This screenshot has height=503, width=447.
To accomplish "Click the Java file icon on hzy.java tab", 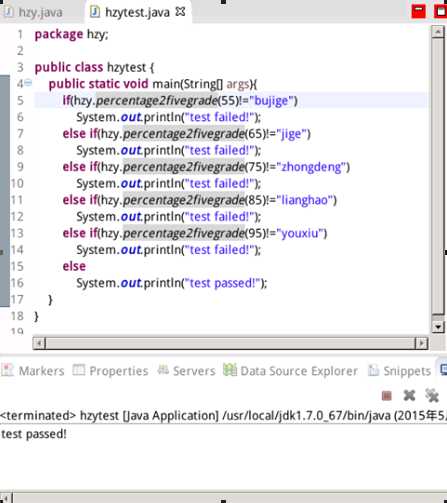I will pyautogui.click(x=9, y=12).
